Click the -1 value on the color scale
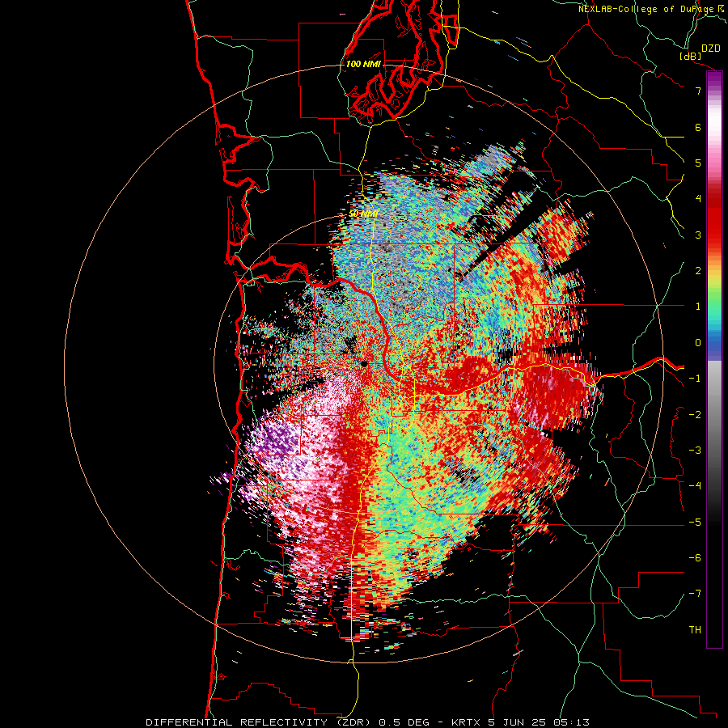This screenshot has width=728, height=728. [x=695, y=379]
